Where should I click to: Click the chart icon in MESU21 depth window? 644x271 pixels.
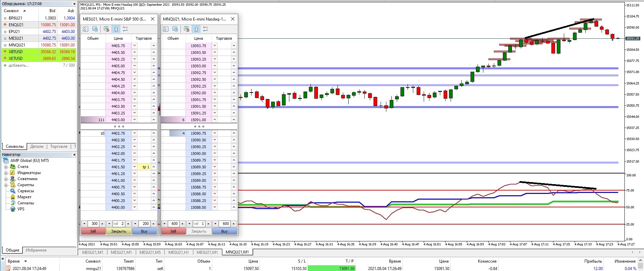(x=86, y=29)
